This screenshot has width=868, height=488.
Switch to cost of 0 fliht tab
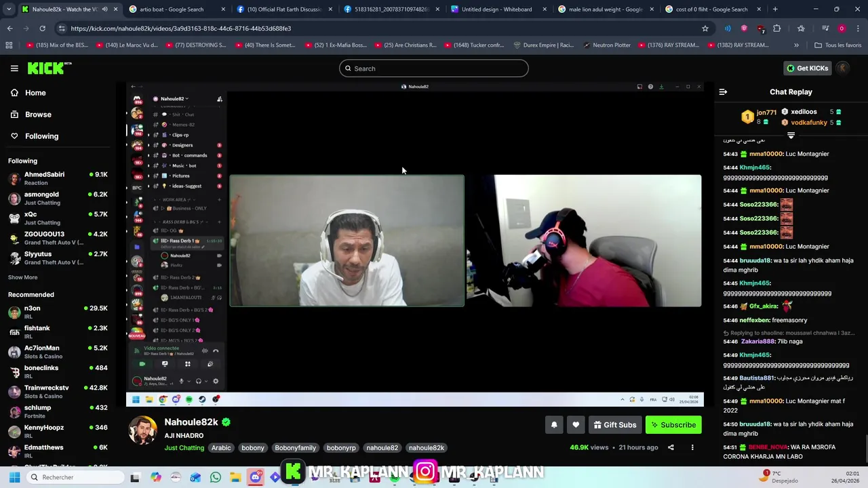pyautogui.click(x=712, y=9)
